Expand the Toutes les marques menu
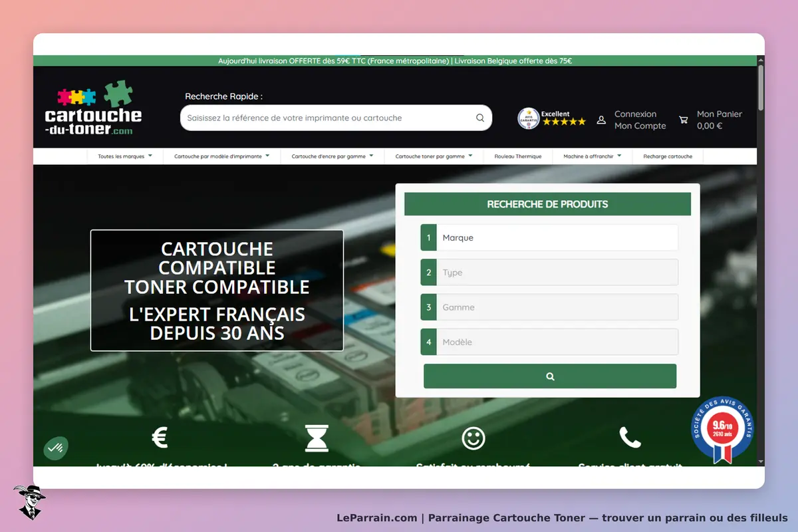This screenshot has width=798, height=532. [125, 156]
